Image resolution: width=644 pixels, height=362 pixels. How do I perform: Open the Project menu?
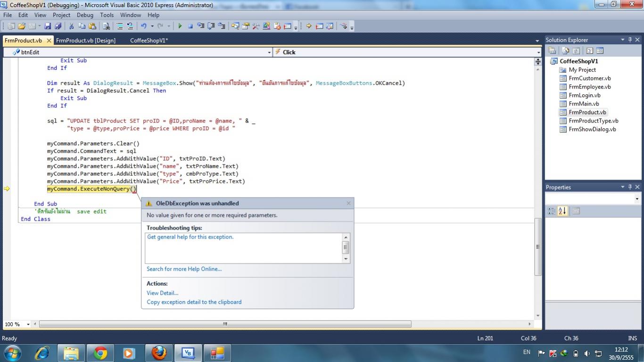[x=61, y=15]
